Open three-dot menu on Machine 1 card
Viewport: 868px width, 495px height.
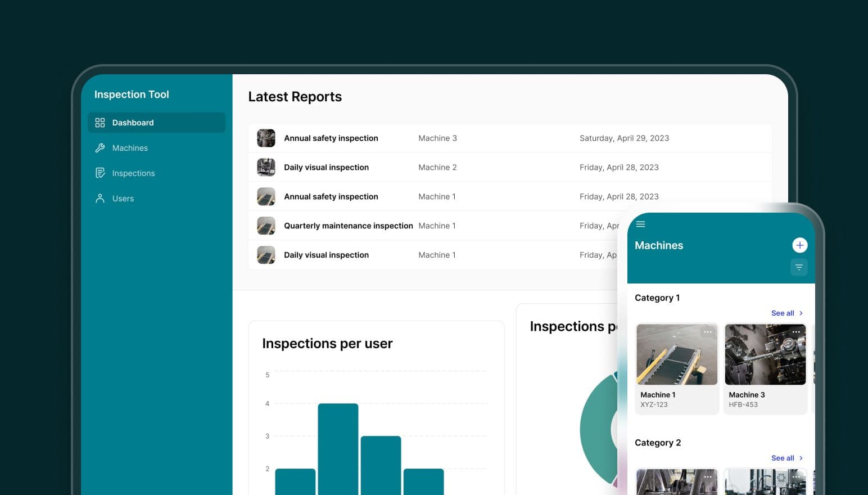pos(708,332)
